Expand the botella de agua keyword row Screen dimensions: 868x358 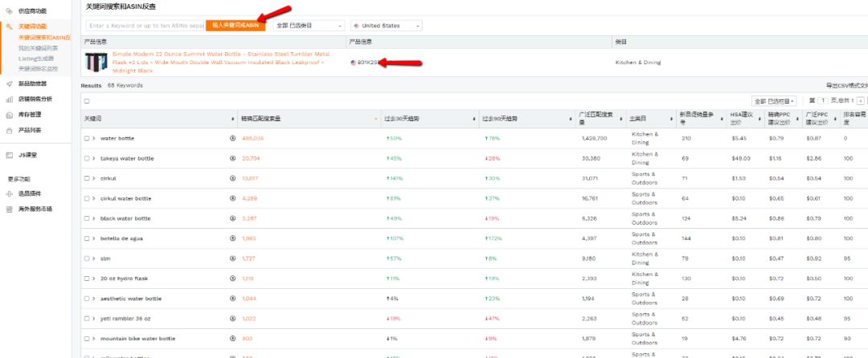pos(94,238)
